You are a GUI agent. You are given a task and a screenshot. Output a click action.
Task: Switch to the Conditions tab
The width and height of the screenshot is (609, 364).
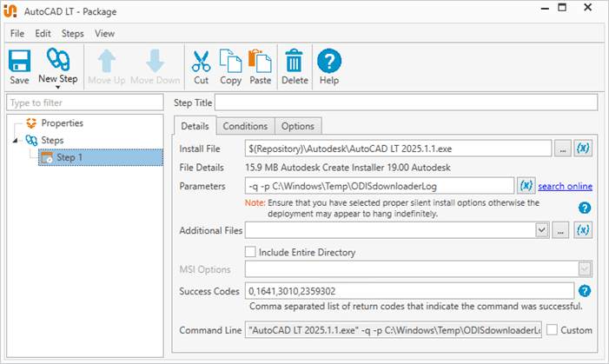point(245,126)
